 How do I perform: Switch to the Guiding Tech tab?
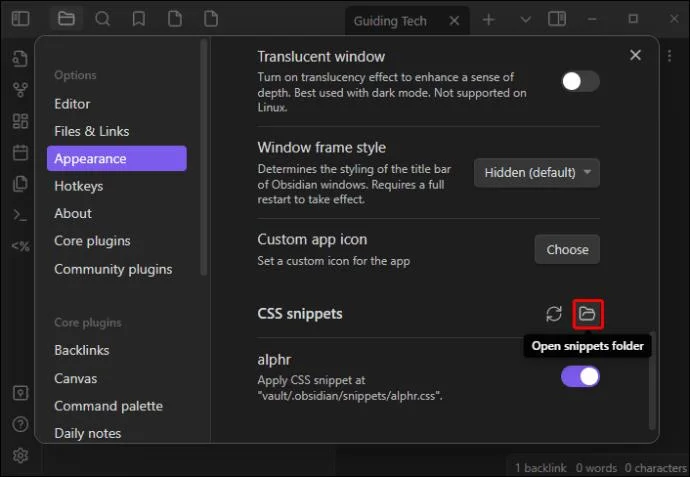click(390, 21)
